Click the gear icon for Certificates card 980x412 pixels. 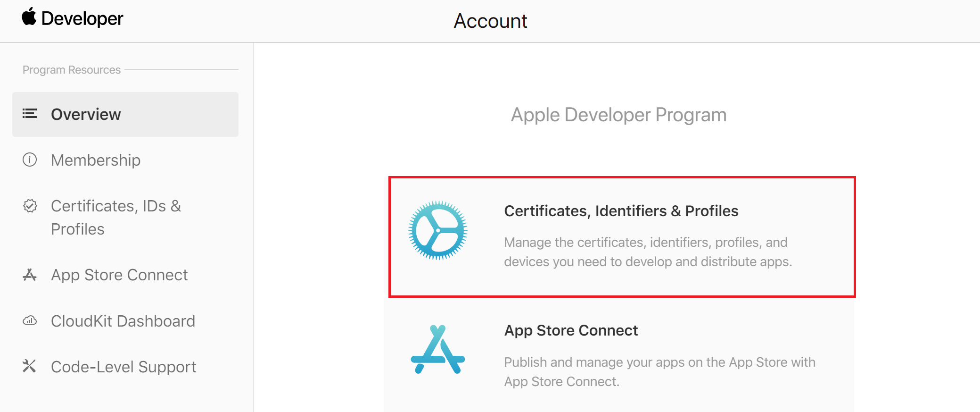[x=437, y=230]
